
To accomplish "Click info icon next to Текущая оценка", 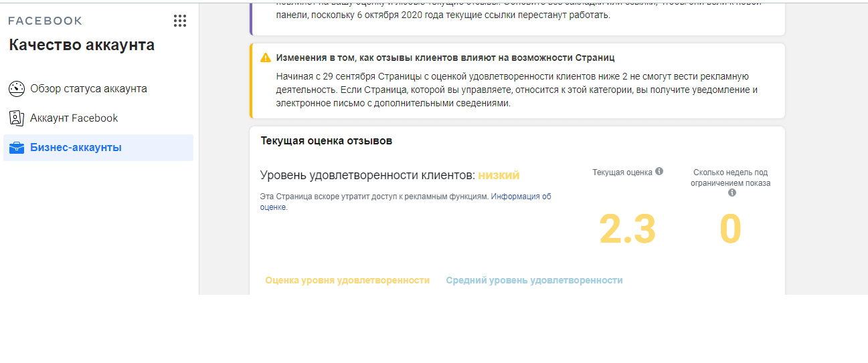I will [x=659, y=172].
